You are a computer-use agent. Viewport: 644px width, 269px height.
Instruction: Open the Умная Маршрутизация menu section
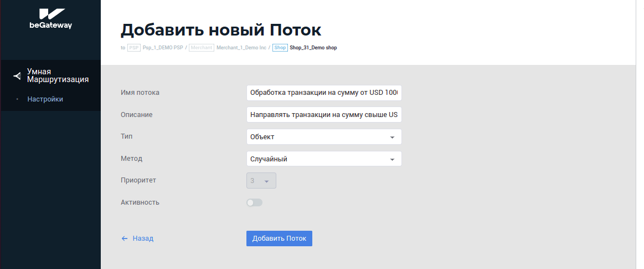[58, 75]
